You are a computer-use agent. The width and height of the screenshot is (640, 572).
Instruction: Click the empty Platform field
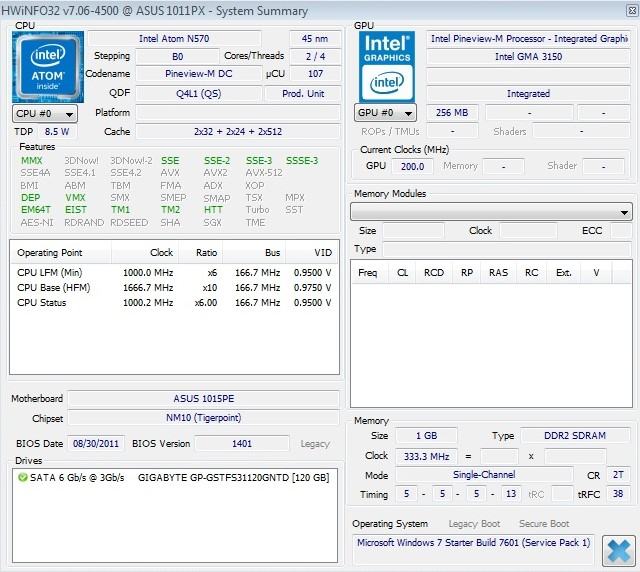tap(238, 112)
